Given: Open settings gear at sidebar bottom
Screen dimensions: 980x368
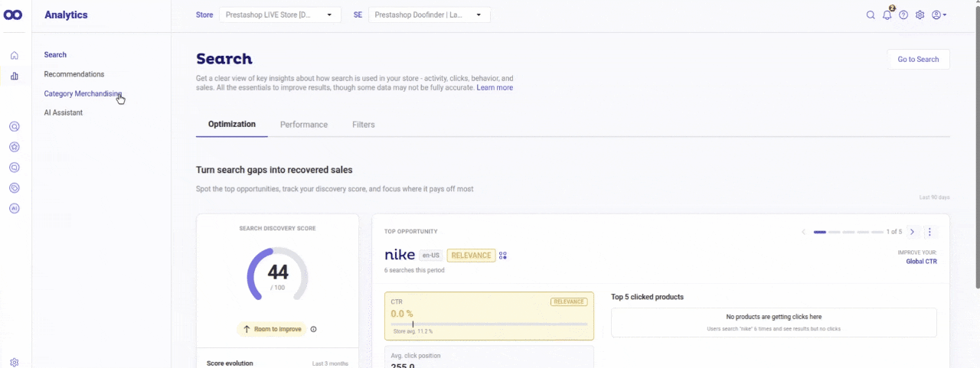Looking at the screenshot, I should point(14,362).
